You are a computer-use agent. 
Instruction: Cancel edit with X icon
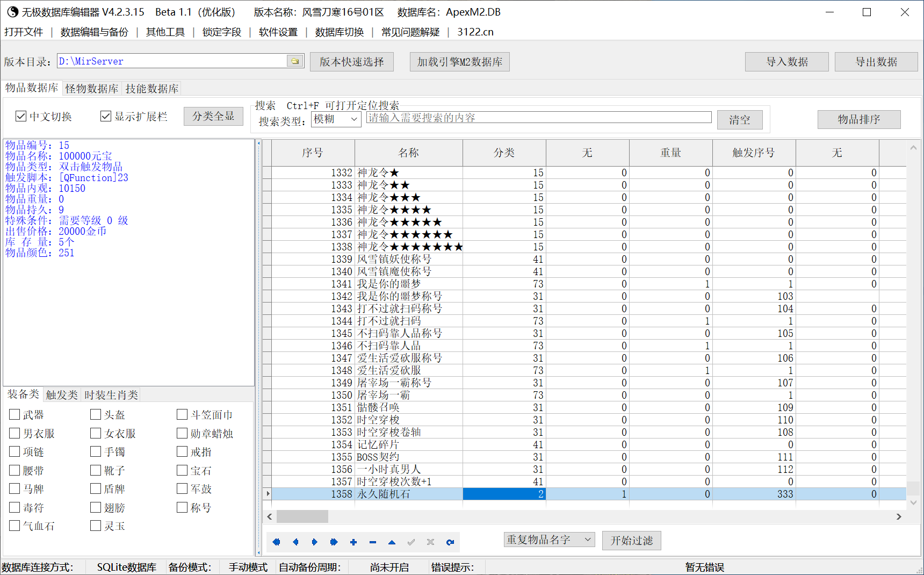click(x=431, y=542)
